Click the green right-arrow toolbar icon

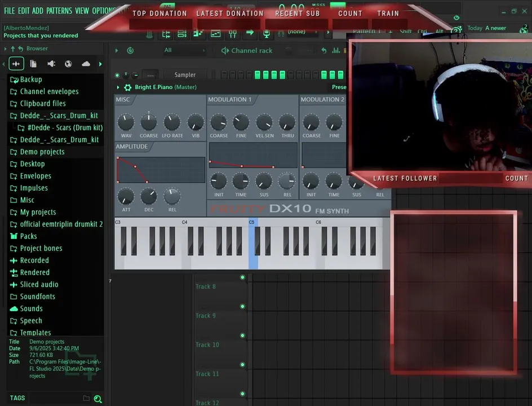click(250, 33)
